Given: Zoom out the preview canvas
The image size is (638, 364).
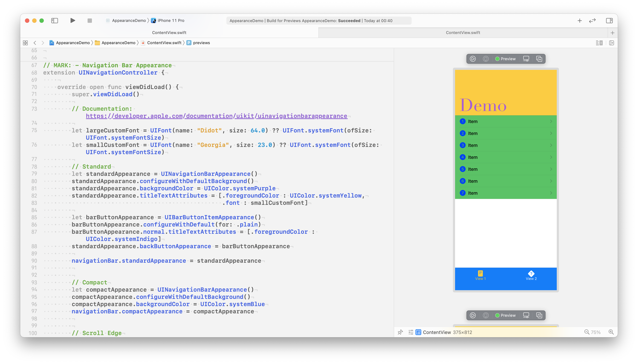Looking at the screenshot, I should [586, 332].
